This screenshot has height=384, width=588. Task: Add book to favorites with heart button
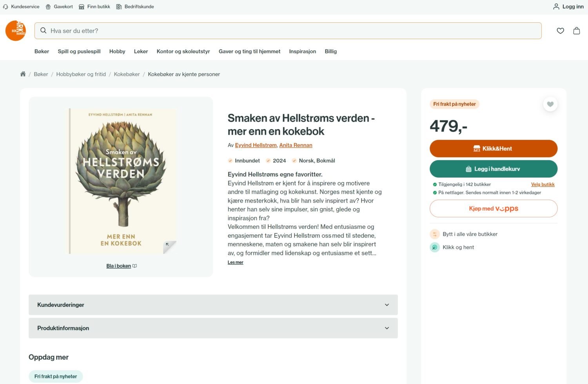[x=550, y=104]
